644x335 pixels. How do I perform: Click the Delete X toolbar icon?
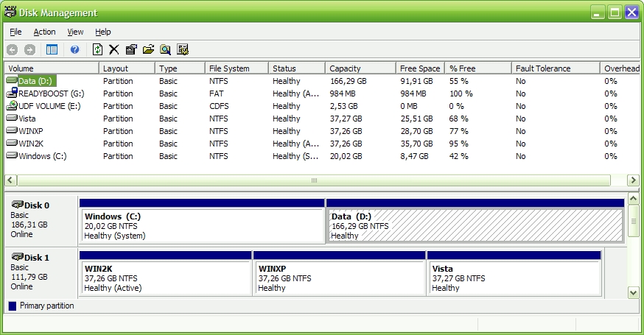114,49
